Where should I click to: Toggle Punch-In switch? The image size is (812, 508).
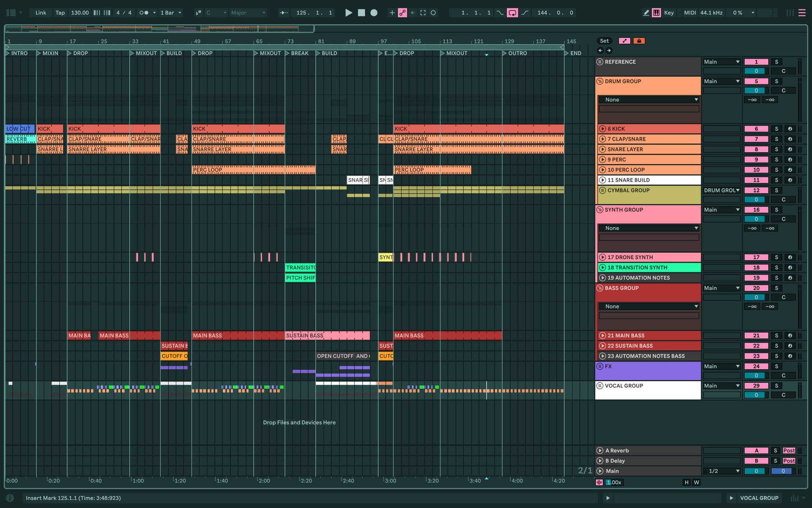pyautogui.click(x=500, y=13)
